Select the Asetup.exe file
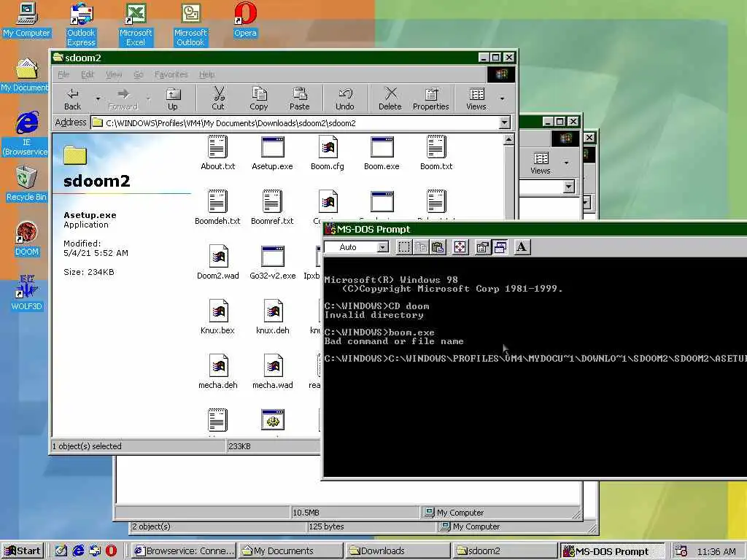Viewport: 747px width, 560px height. pyautogui.click(x=272, y=153)
